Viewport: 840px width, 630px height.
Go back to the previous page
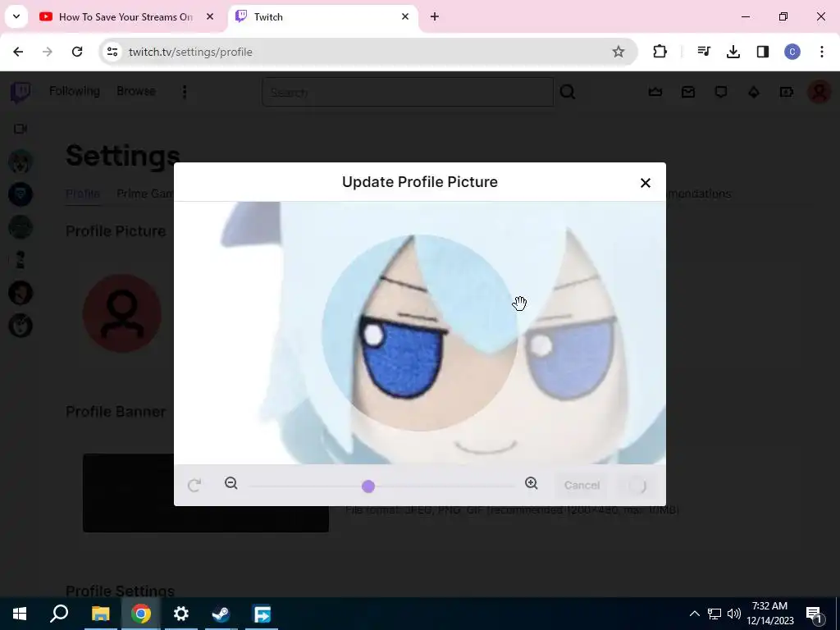coord(18,52)
